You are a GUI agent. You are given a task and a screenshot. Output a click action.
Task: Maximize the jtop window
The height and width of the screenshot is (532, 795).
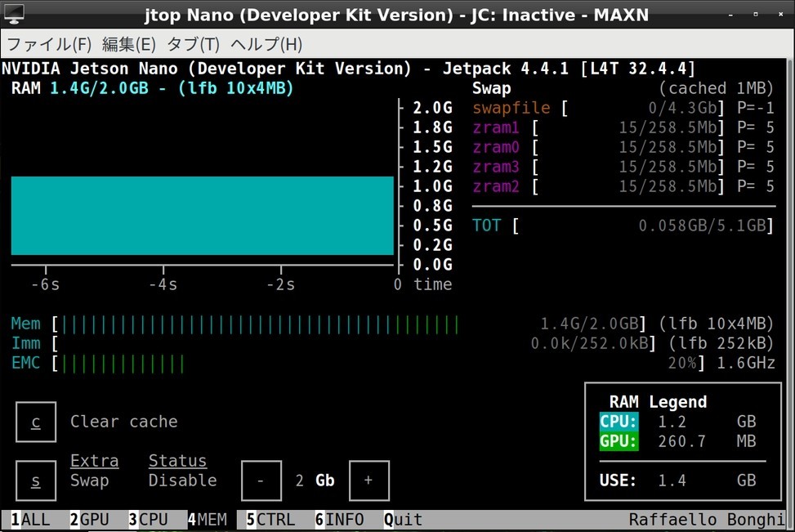756,15
